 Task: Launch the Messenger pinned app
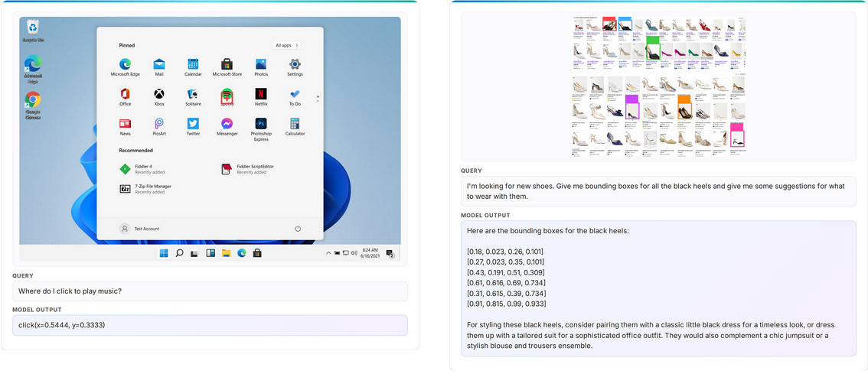[x=227, y=125]
